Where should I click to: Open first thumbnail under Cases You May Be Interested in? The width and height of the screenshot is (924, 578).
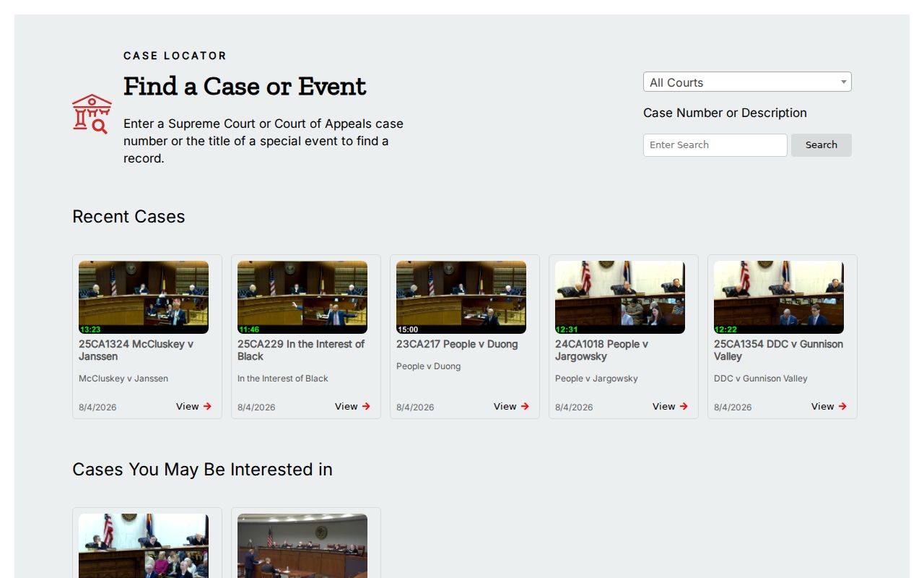[144, 545]
